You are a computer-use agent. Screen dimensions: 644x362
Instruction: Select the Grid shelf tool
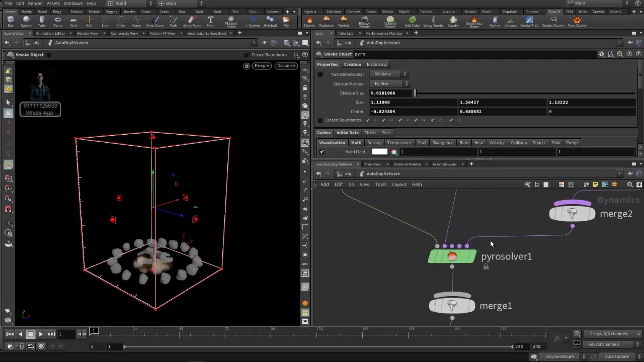[73, 22]
